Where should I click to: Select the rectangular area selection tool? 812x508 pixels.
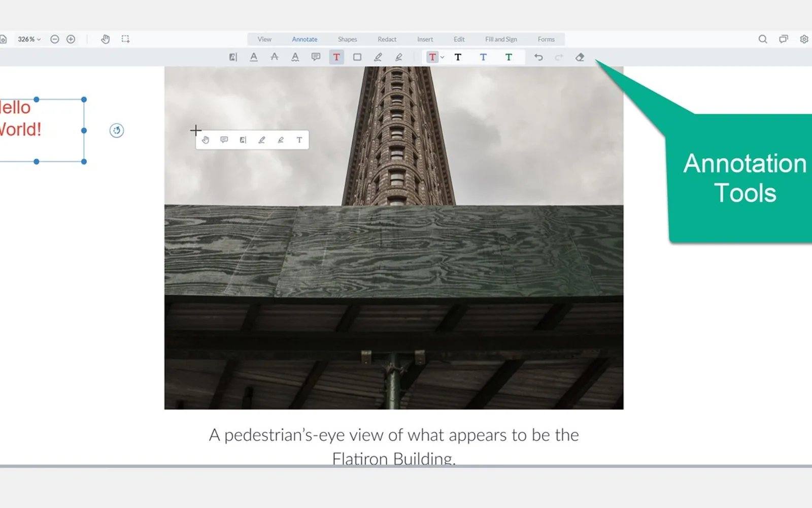(125, 39)
